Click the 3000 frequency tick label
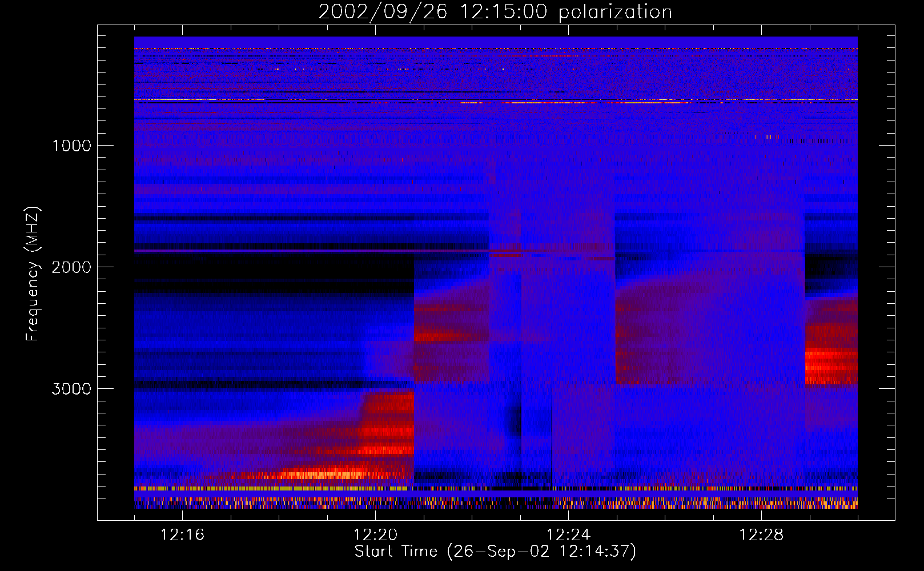 [x=71, y=389]
